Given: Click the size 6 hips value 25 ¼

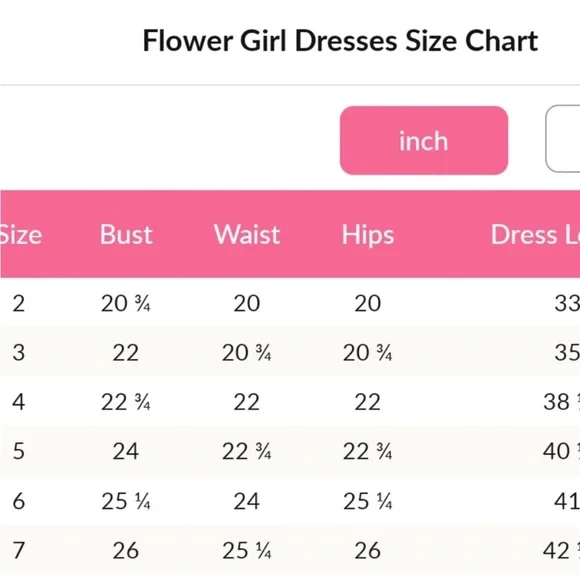Looking at the screenshot, I should 368,501.
